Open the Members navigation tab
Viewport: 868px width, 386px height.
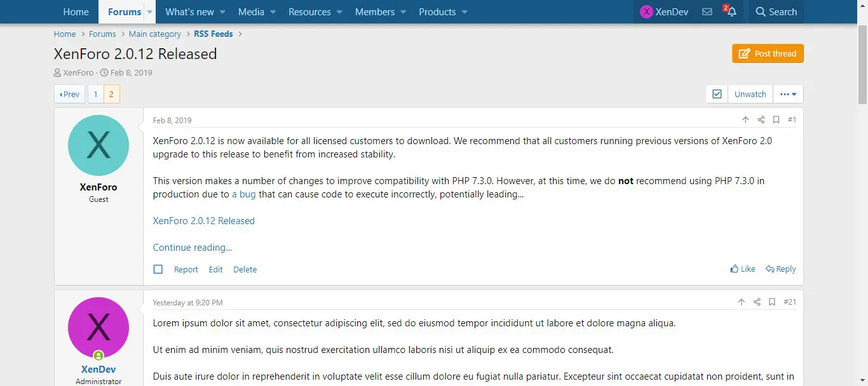click(x=375, y=12)
